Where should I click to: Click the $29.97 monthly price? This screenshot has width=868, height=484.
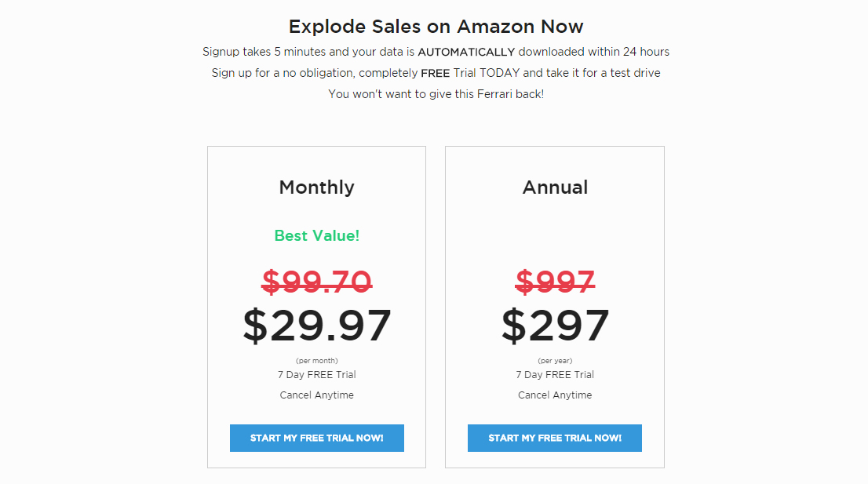[x=316, y=326]
